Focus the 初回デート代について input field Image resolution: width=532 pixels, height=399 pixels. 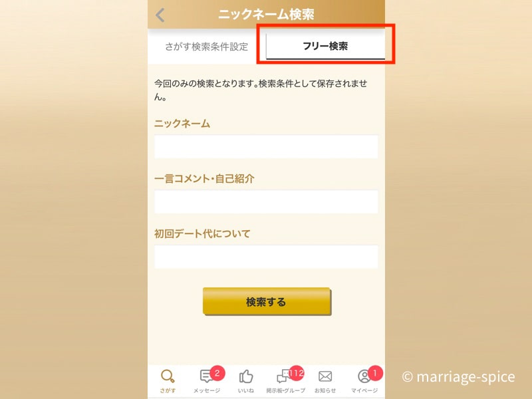coord(266,257)
